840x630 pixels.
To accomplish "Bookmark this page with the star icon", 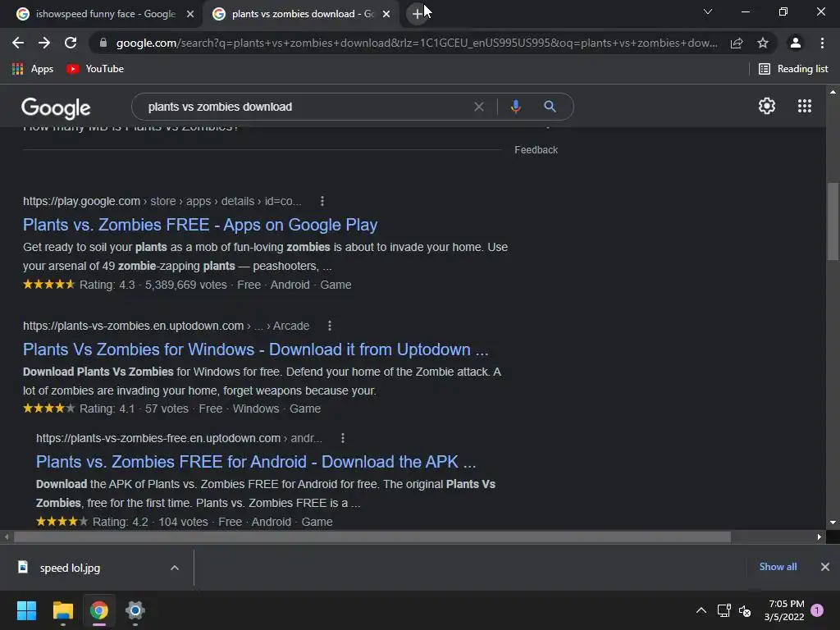I will (x=763, y=43).
